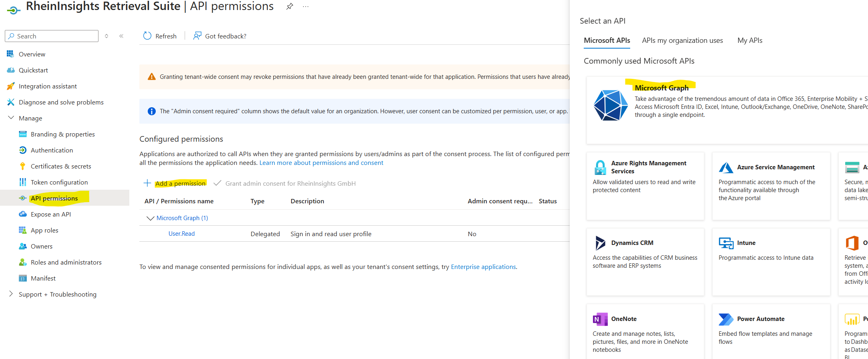Click the Overview grid icon

pyautogui.click(x=10, y=54)
